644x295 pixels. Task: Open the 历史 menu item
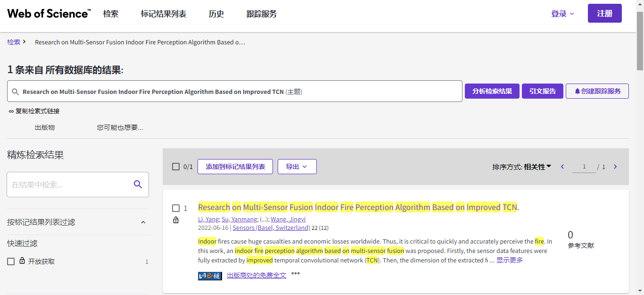(x=216, y=14)
